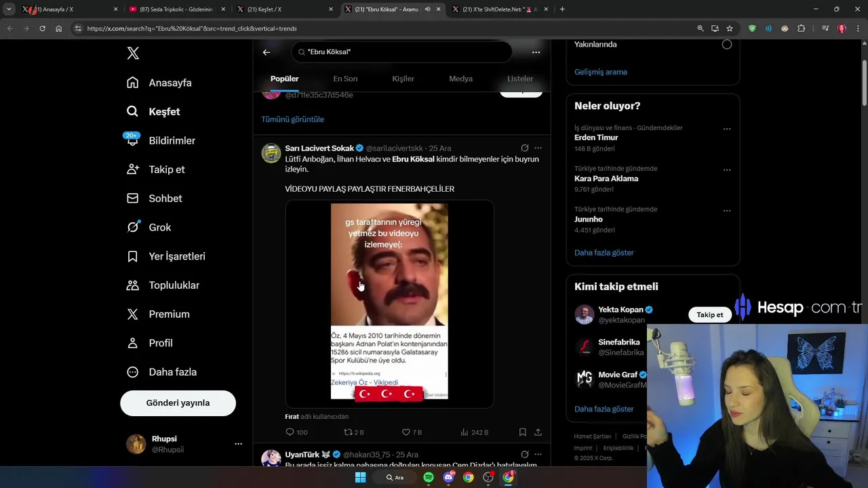Screen dimensions: 868x488
Task: Bookmark the Sarı Lacivert Sokak post
Action: [522, 432]
